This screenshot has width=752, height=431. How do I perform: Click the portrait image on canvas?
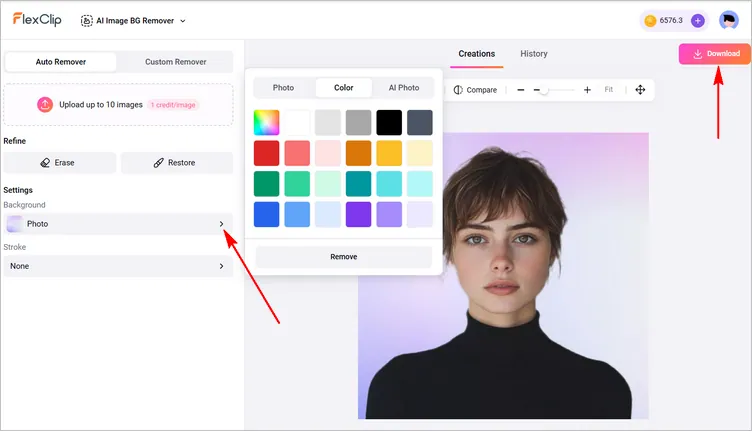tap(503, 276)
